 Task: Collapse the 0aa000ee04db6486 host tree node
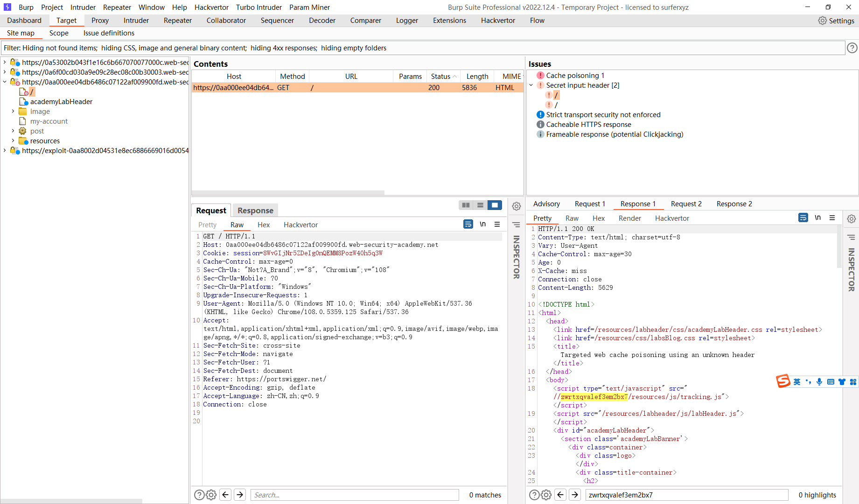click(5, 82)
